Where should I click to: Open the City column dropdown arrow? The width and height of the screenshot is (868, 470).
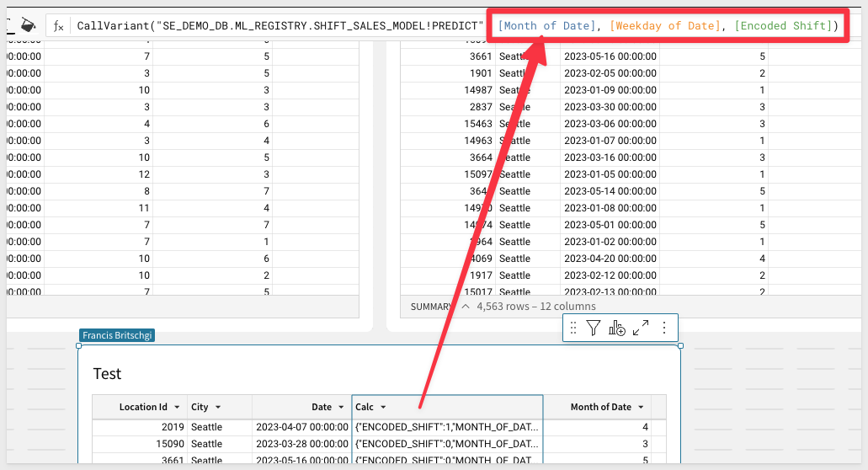click(218, 407)
